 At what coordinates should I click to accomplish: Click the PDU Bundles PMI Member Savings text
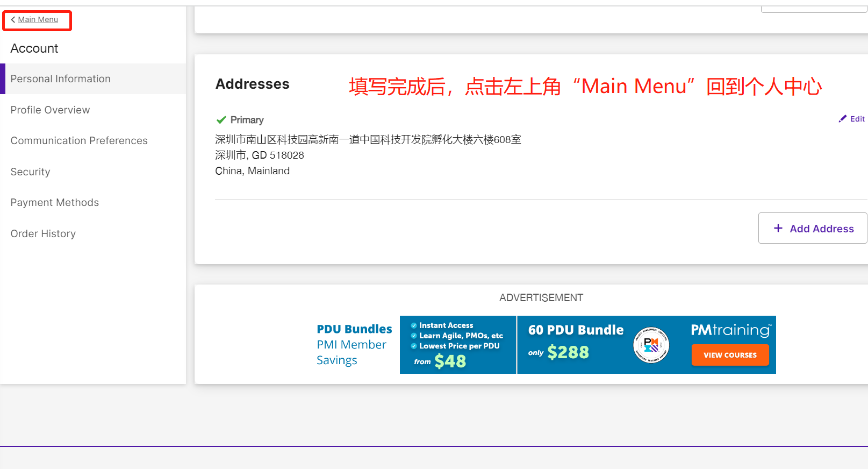[354, 345]
